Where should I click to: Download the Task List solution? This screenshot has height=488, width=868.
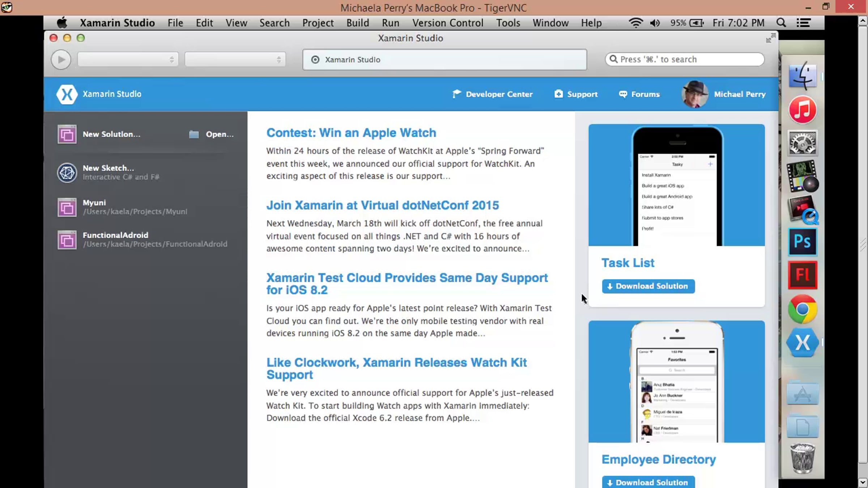point(648,286)
